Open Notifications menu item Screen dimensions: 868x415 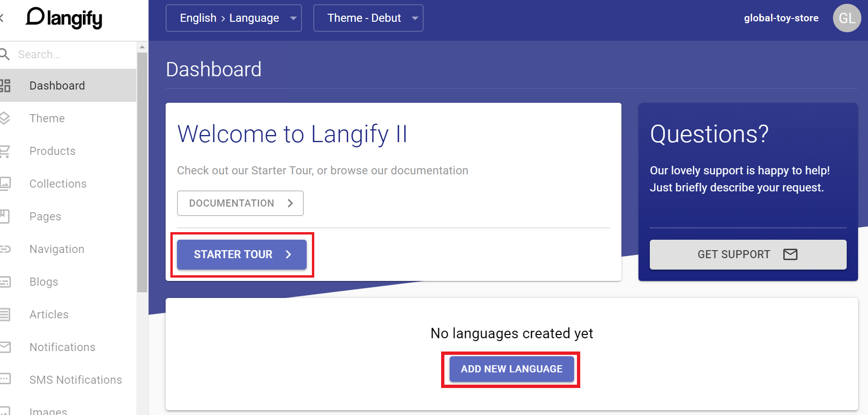coord(68,347)
